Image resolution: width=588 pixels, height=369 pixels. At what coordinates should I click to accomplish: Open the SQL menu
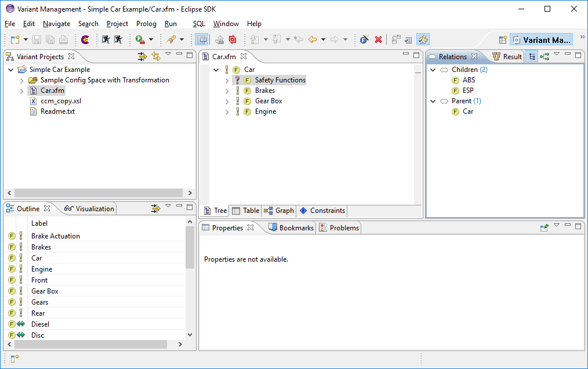point(199,24)
